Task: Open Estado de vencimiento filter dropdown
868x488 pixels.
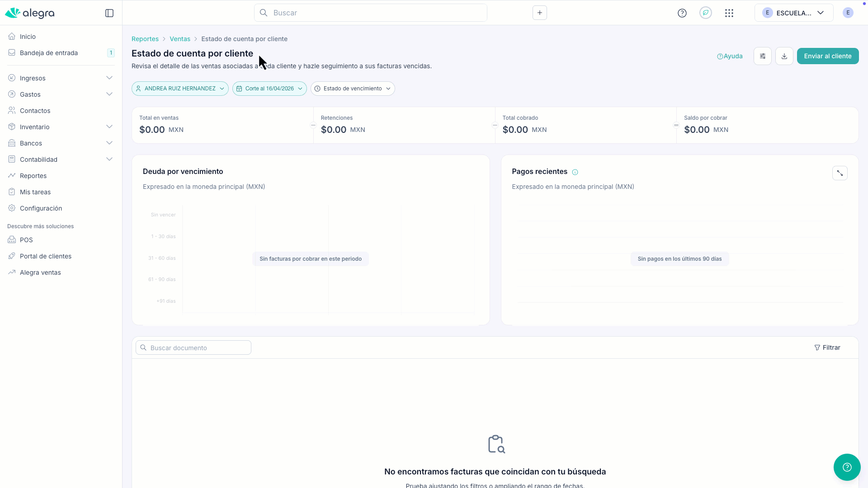Action: (x=353, y=89)
